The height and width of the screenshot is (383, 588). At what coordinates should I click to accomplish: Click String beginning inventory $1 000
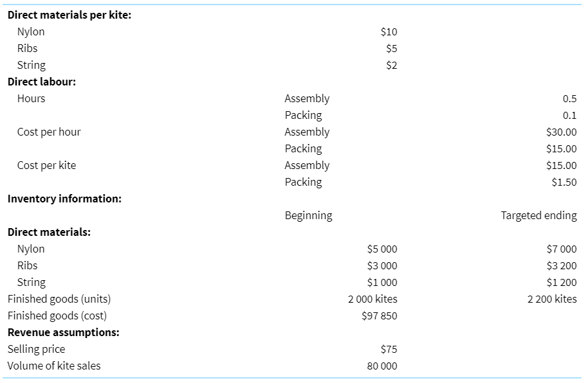[x=382, y=282]
